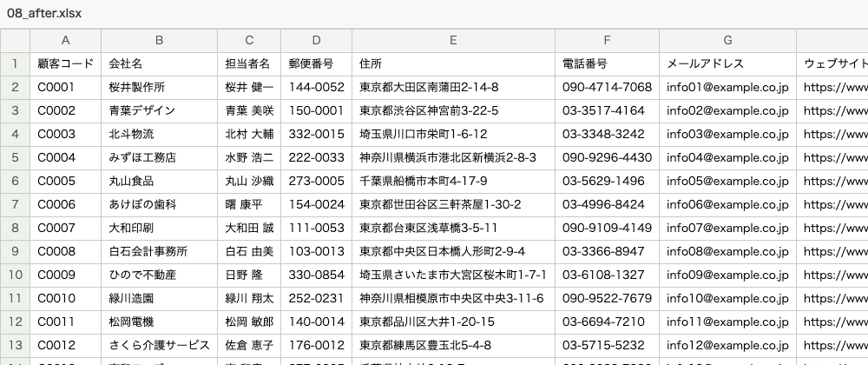Select company cell 白石会計事務所
868x365 pixels.
[160, 252]
